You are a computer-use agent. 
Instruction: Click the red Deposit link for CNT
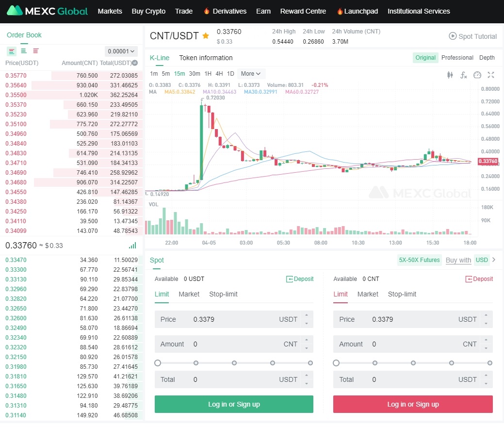coord(479,279)
